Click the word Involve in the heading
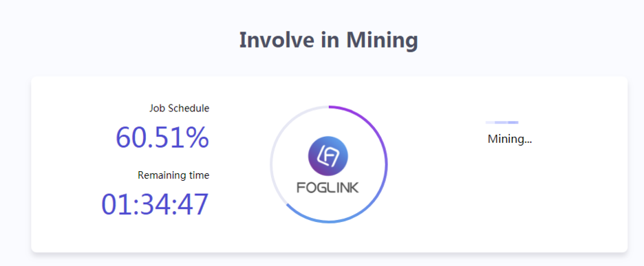This screenshot has width=644, height=266. [274, 40]
